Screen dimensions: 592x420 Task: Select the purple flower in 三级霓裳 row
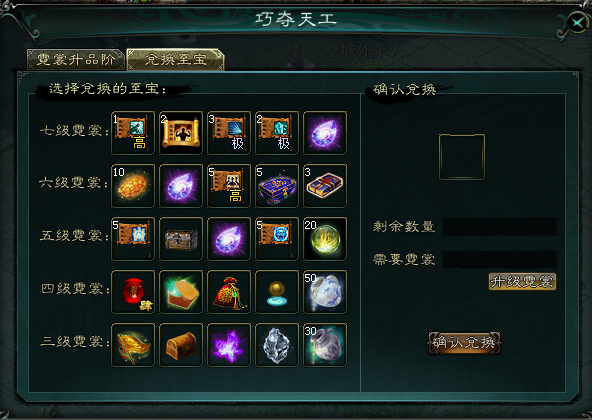pyautogui.click(x=229, y=344)
